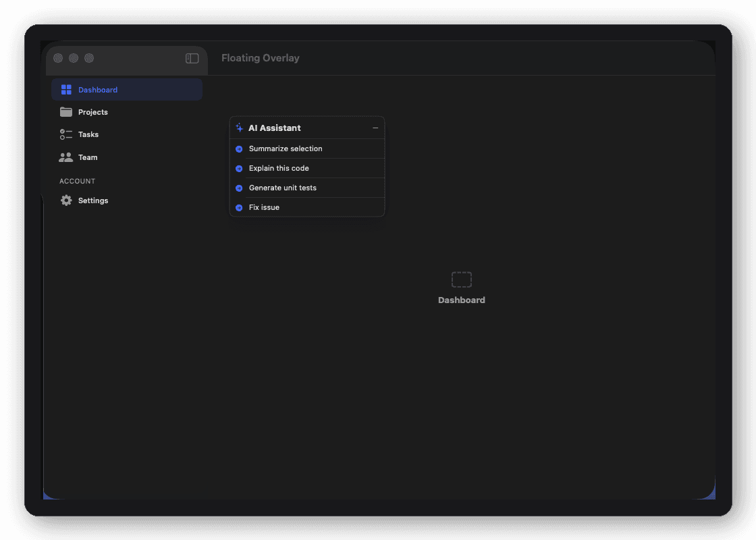Click the arrow icon beside Summarize selection
This screenshot has width=756, height=540.
pyautogui.click(x=239, y=149)
